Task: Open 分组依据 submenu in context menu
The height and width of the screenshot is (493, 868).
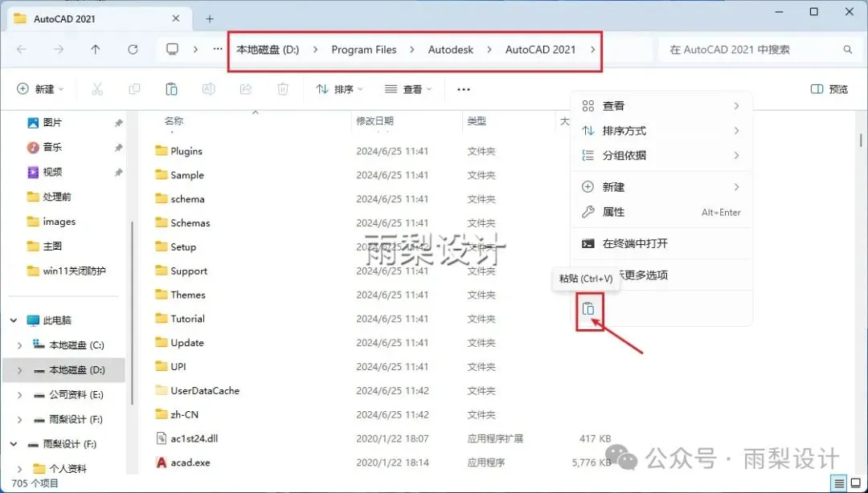Action: tap(661, 156)
